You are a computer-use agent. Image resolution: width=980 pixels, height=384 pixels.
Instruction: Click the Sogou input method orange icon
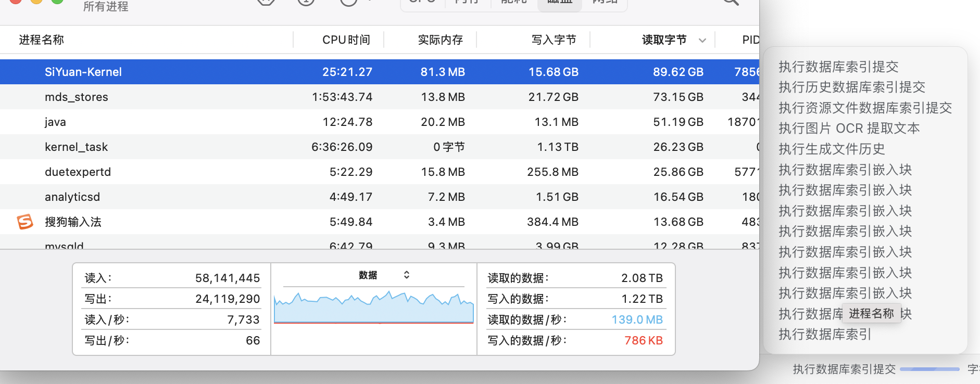pos(25,222)
